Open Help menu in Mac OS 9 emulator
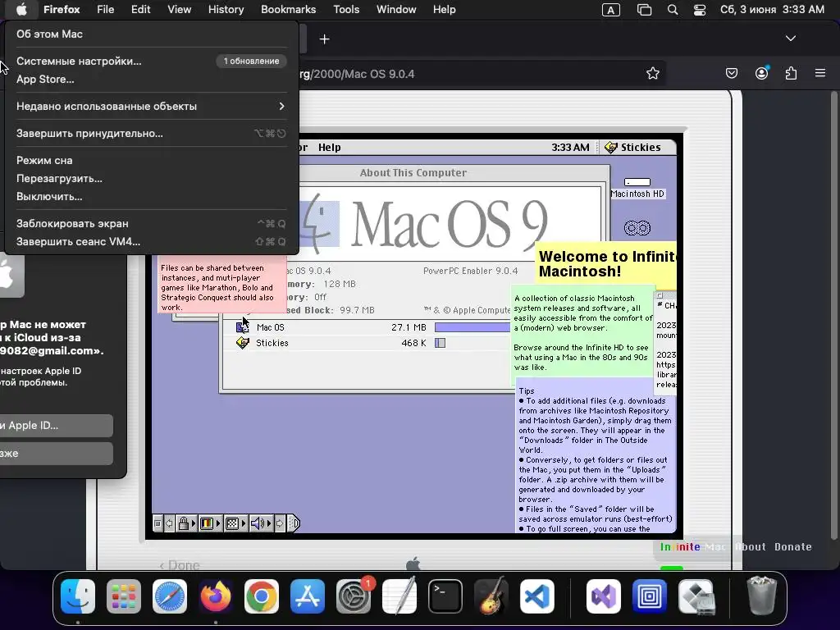The height and width of the screenshot is (630, 840). click(x=330, y=148)
